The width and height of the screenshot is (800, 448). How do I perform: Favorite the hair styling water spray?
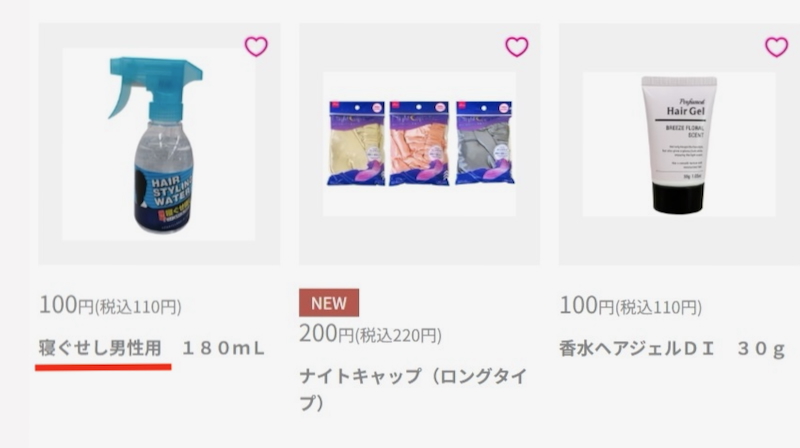256,46
